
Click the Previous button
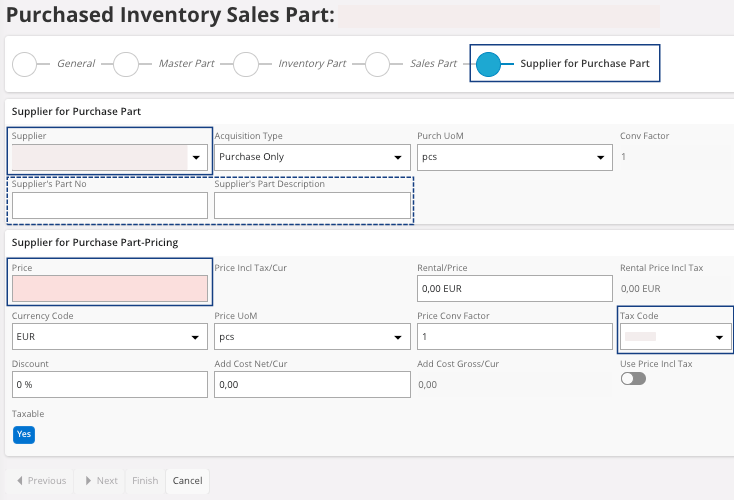click(40, 481)
